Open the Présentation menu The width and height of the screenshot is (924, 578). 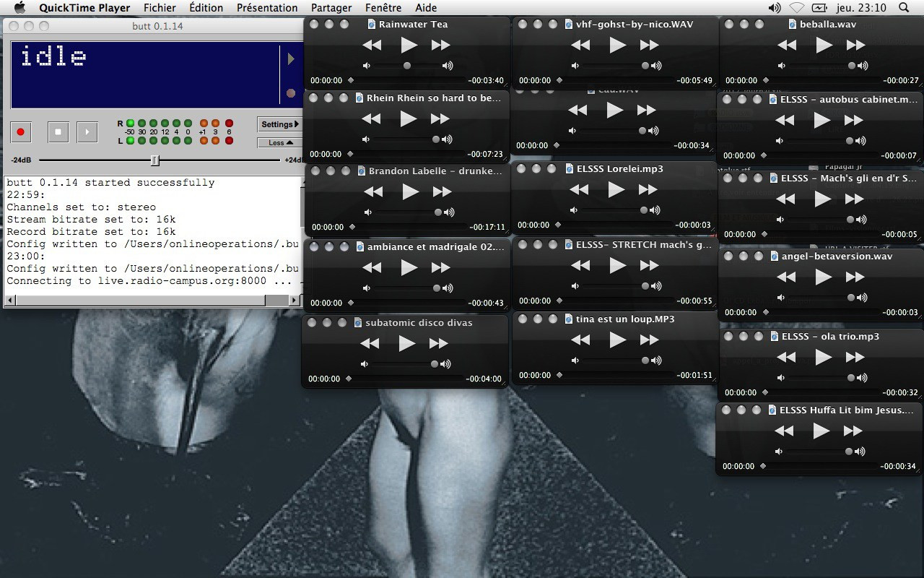pyautogui.click(x=267, y=8)
